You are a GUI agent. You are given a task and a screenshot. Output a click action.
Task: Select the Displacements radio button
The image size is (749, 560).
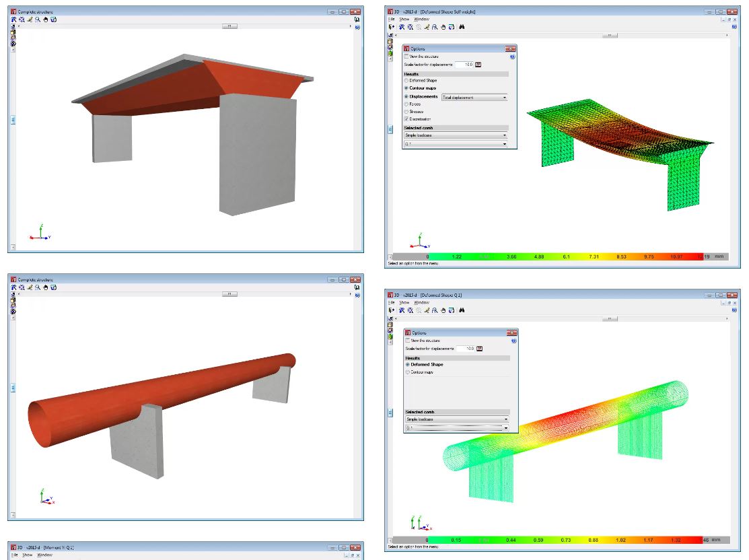(406, 96)
